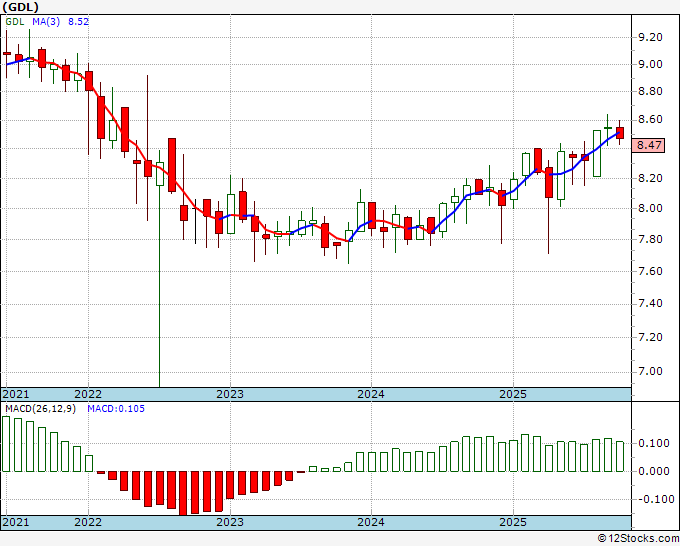Viewport: 680px width, 546px height.
Task: Click 2025 on the price chart timeline
Action: (x=513, y=394)
